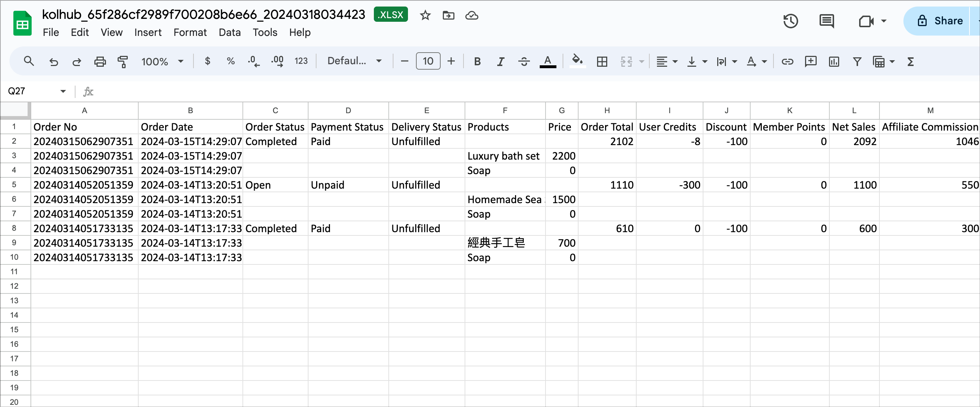
Task: Redo the last action
Action: tap(77, 61)
